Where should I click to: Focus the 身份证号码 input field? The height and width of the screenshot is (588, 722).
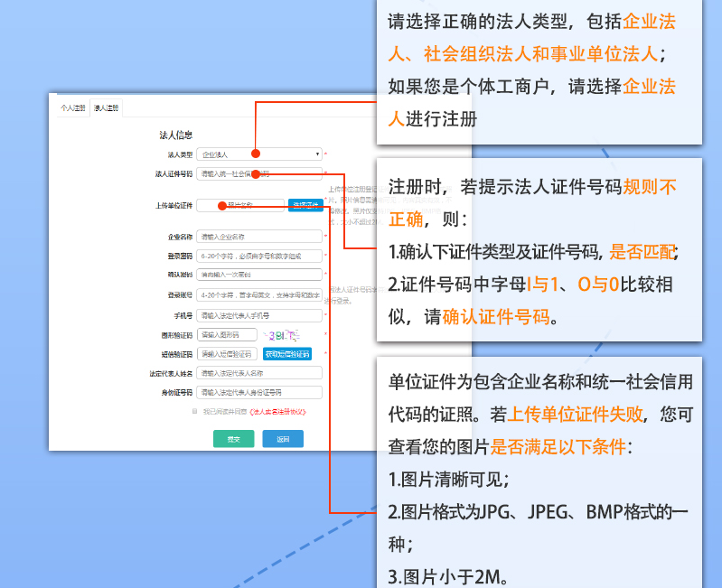click(259, 392)
